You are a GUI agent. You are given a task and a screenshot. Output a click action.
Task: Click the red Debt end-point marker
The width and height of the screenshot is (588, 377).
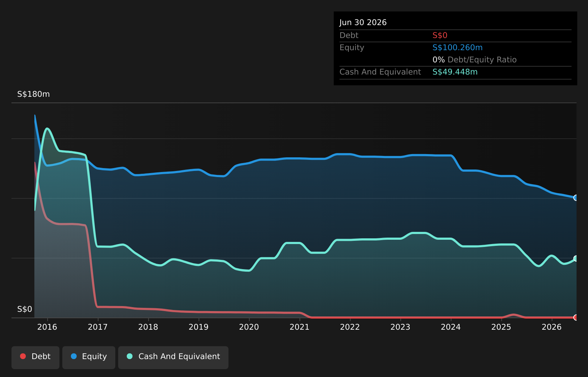pyautogui.click(x=576, y=318)
